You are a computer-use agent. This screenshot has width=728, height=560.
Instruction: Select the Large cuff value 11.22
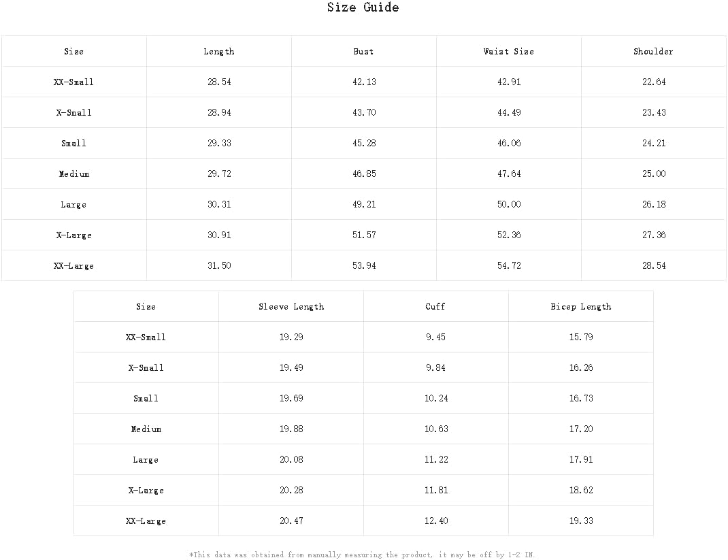[436, 460]
